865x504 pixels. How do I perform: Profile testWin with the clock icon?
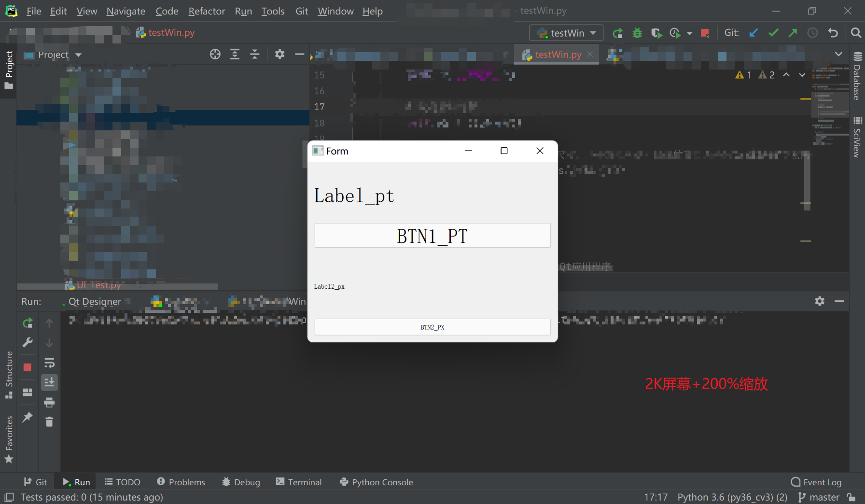pos(675,33)
